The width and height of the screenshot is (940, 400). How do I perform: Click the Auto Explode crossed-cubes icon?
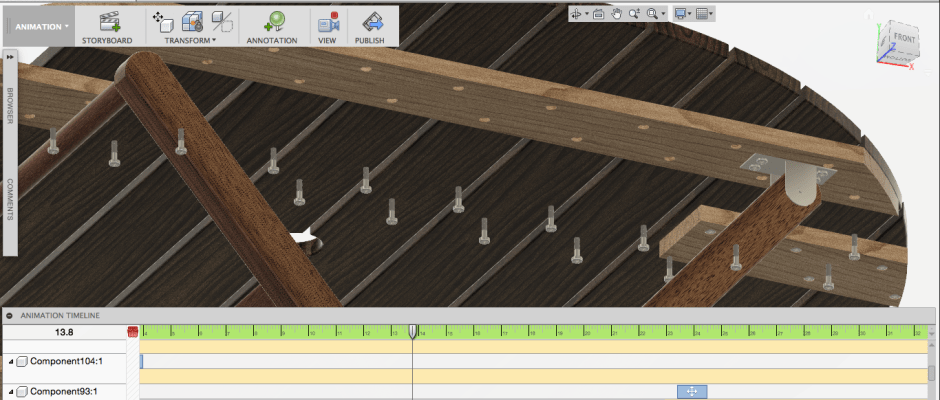222,22
